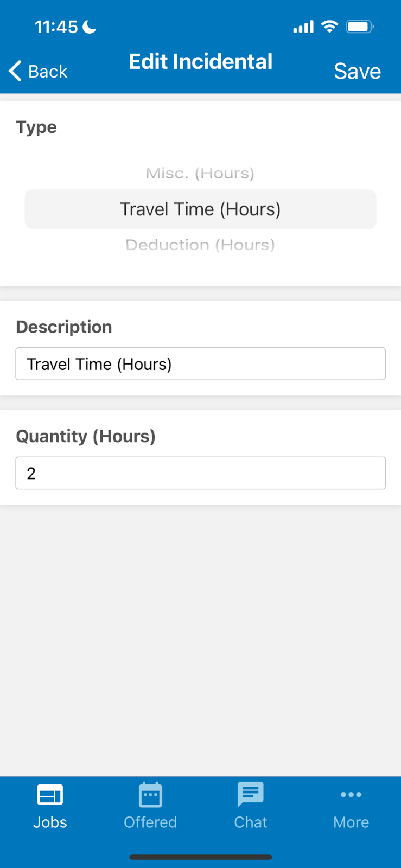Choose Deduction (Hours) in the Type picker
401x868 pixels.
(x=200, y=245)
